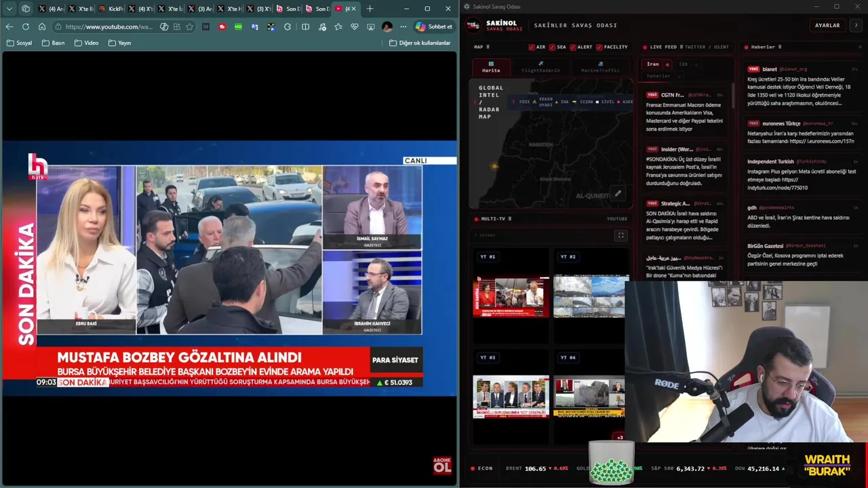Toggle the AIR map layer checkbox

click(532, 47)
